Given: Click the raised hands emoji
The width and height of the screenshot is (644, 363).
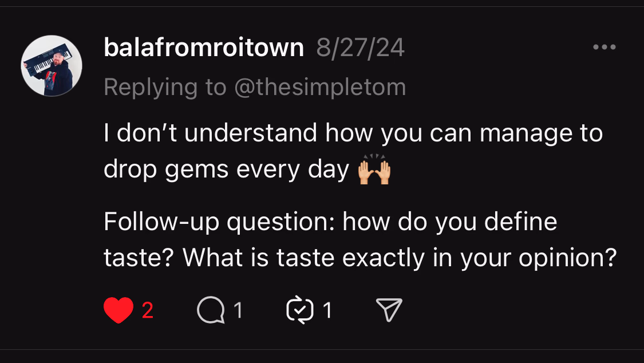Looking at the screenshot, I should pos(374,171).
